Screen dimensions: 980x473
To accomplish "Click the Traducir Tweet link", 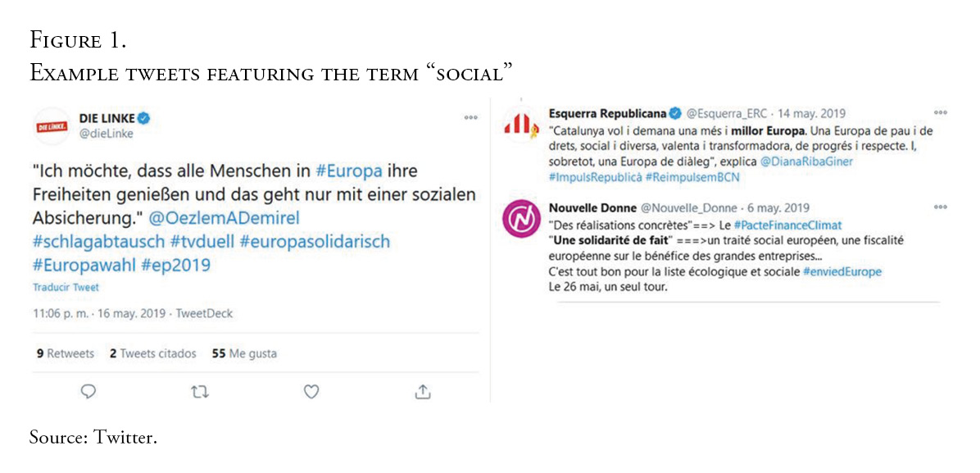I will (66, 288).
